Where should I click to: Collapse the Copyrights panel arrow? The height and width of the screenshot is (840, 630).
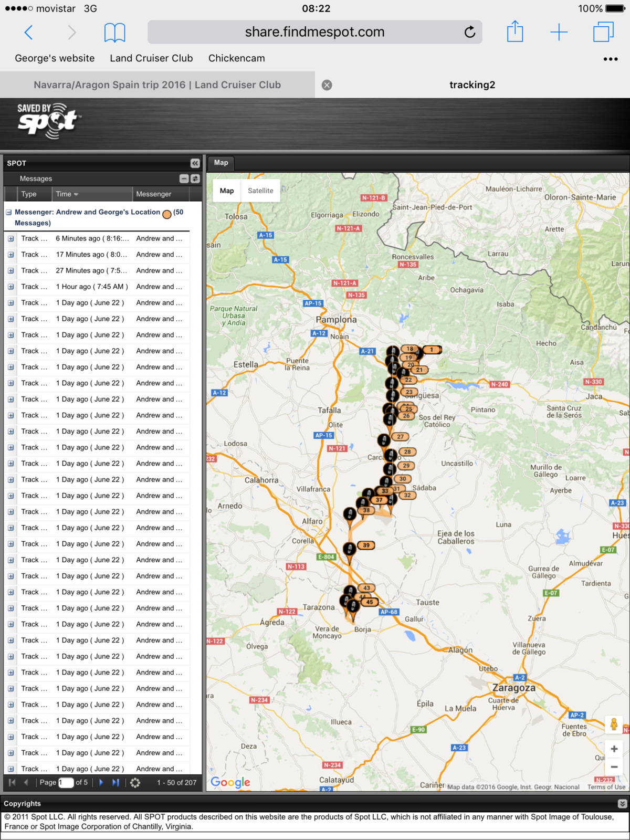click(x=623, y=803)
